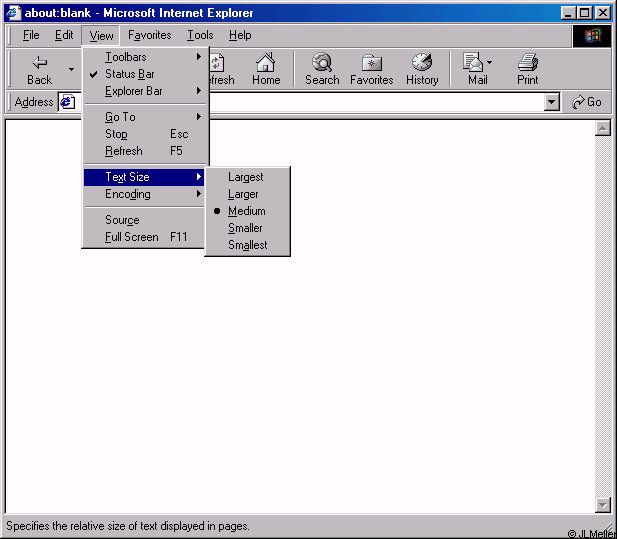Image resolution: width=617 pixels, height=539 pixels.
Task: Open the address bar dropdown arrow
Action: click(x=552, y=102)
